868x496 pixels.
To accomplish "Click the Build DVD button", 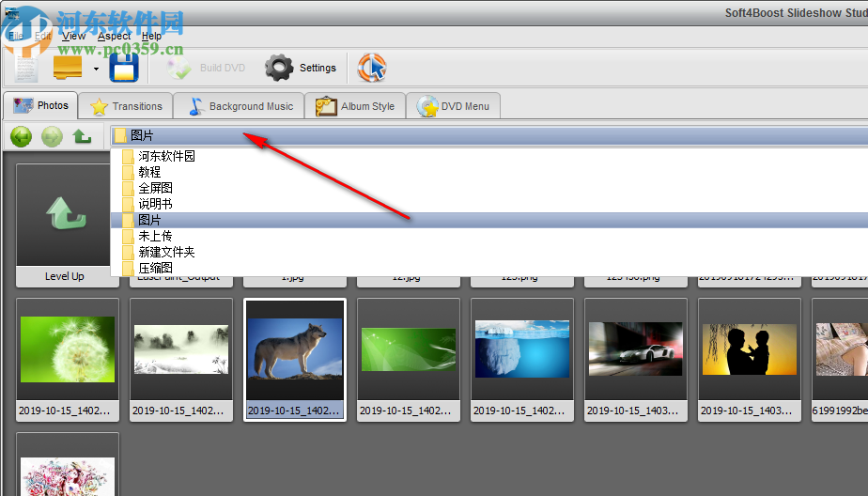I will click(x=206, y=68).
